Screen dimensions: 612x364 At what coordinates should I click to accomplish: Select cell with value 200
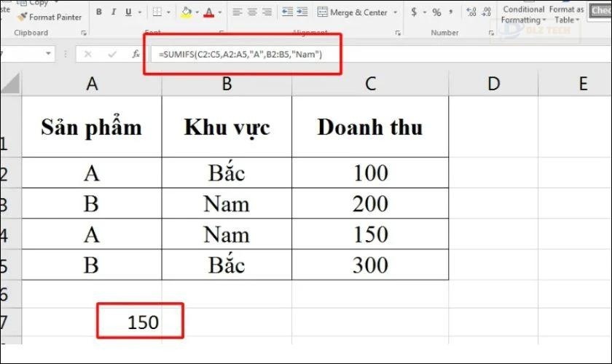coord(370,203)
